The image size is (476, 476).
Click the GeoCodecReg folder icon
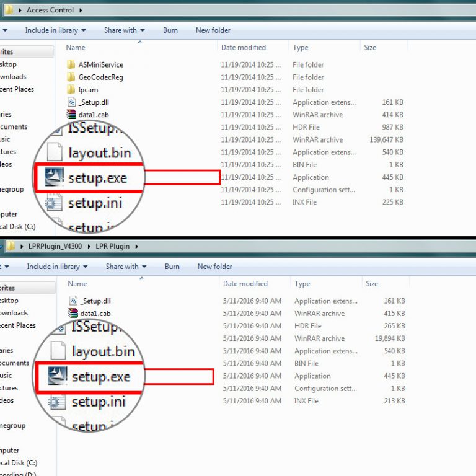71,77
